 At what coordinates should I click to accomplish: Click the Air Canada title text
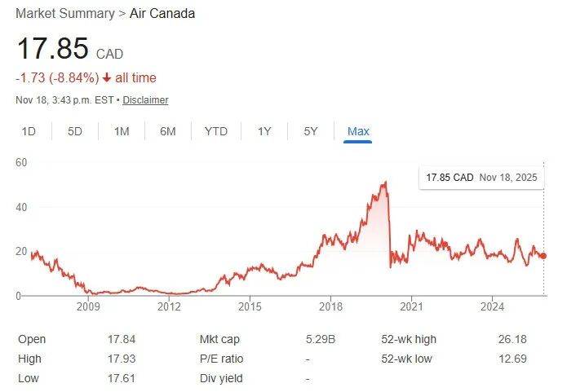pyautogui.click(x=162, y=14)
